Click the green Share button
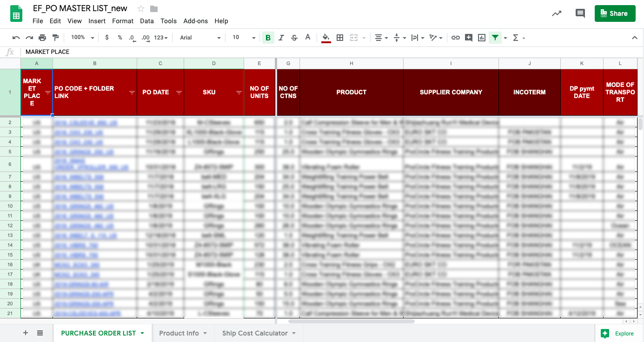Image resolution: width=644 pixels, height=342 pixels. tap(615, 13)
